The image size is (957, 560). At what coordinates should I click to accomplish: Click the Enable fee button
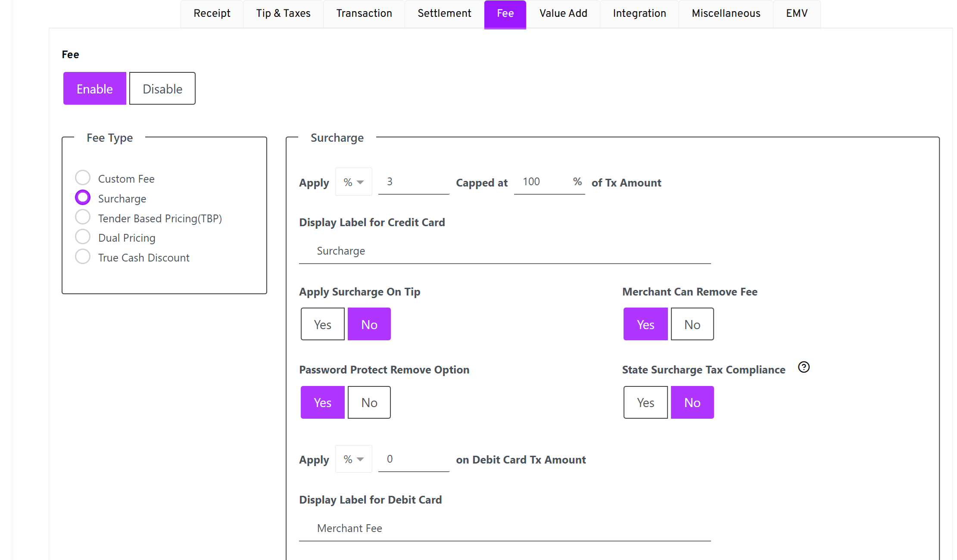click(95, 89)
